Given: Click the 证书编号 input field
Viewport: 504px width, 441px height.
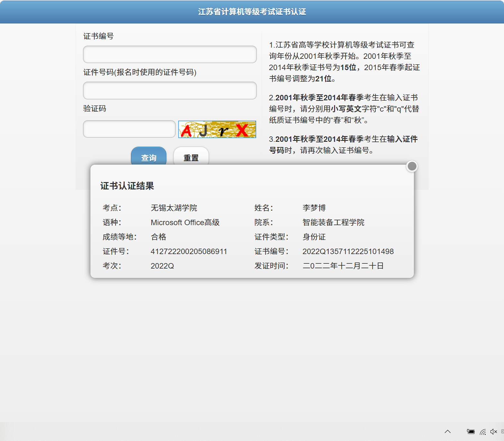Looking at the screenshot, I should (170, 54).
